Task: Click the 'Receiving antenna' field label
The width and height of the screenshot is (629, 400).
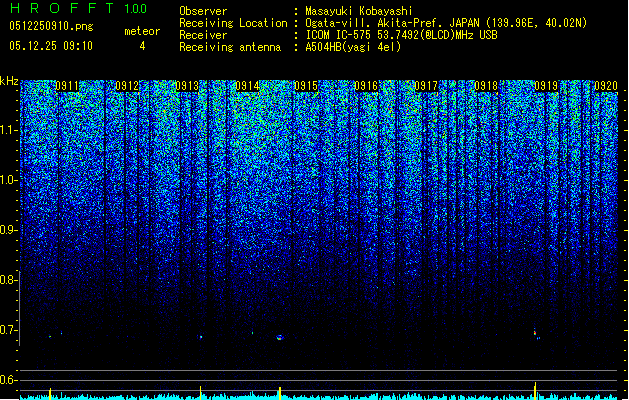Action: pos(230,47)
